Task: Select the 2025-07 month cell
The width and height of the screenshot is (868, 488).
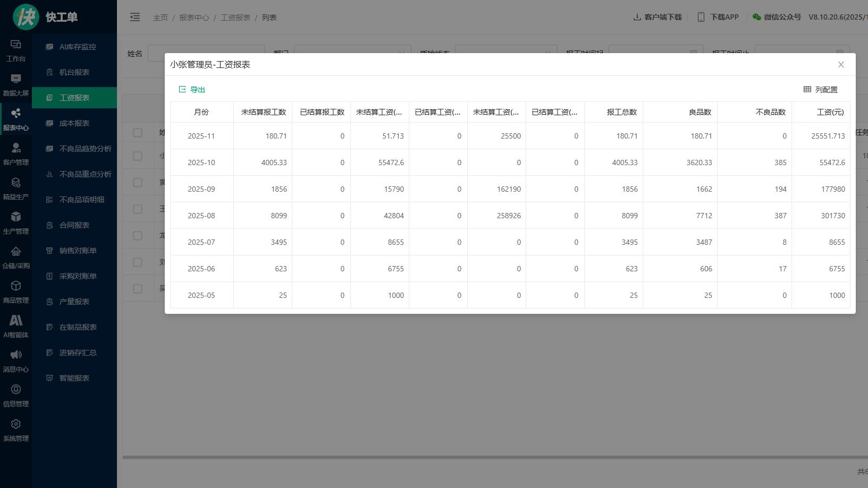Action: (x=201, y=242)
